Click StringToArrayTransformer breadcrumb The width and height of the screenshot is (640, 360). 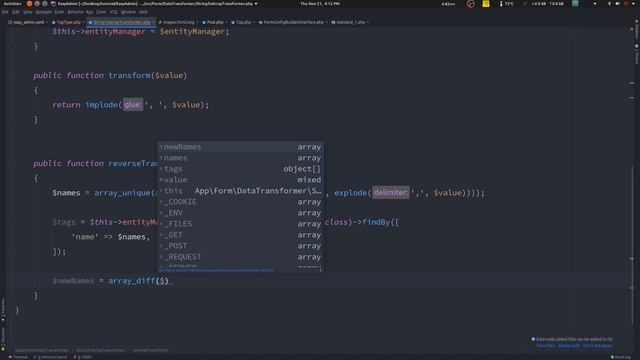coord(100,350)
